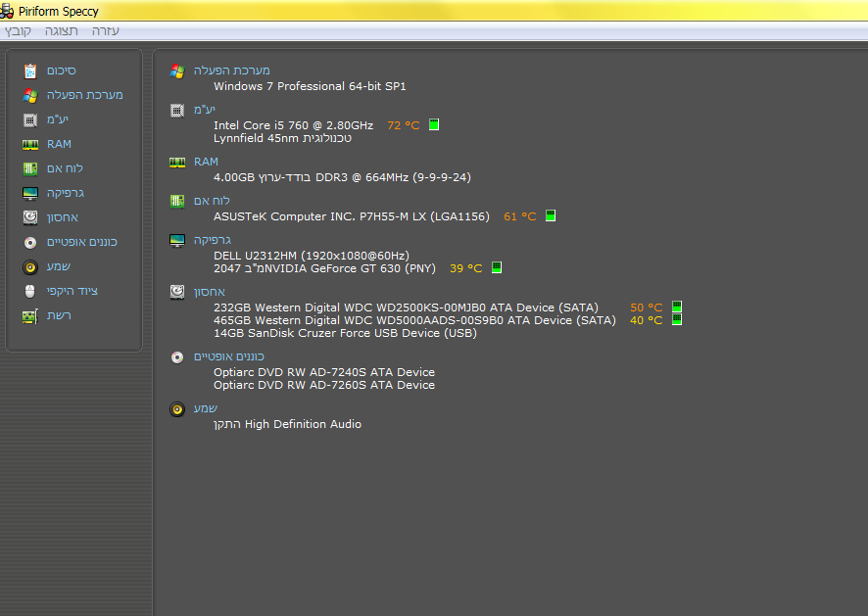Select the לוח אם motherboard sidebar icon
Screen dimensions: 868x616
pyautogui.click(x=30, y=168)
